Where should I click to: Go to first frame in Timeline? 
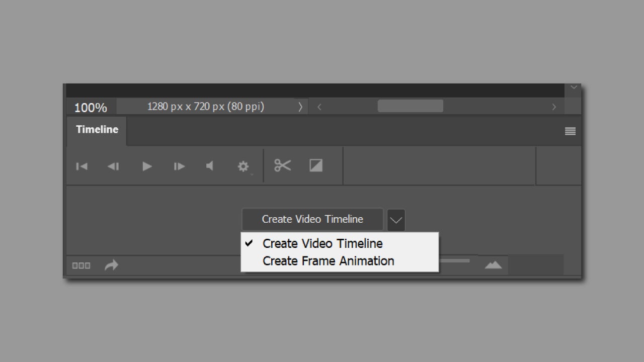[x=82, y=166]
